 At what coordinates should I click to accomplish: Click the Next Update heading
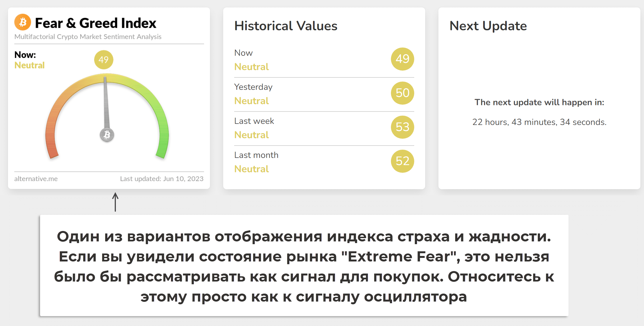488,26
